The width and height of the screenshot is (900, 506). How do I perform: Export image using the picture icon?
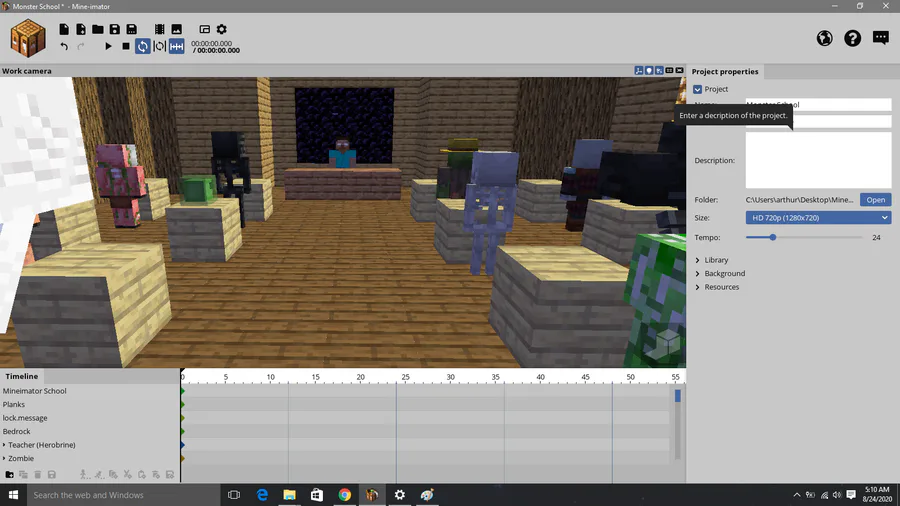point(177,29)
